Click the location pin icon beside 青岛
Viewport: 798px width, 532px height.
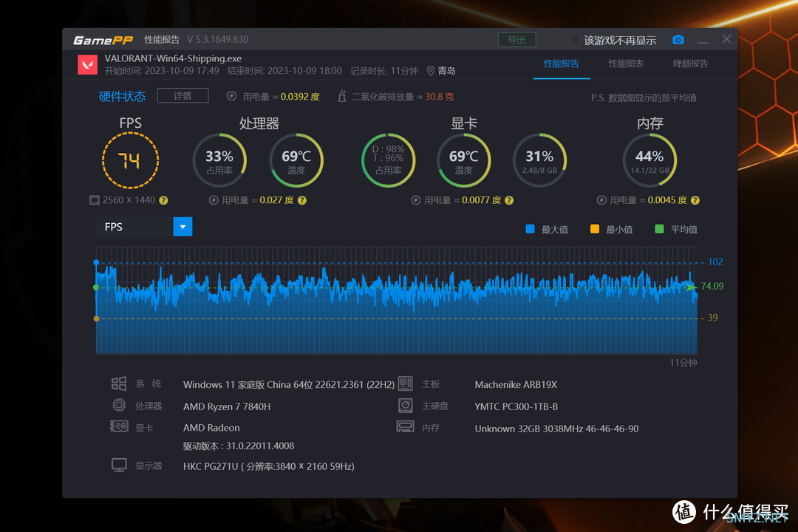point(431,71)
